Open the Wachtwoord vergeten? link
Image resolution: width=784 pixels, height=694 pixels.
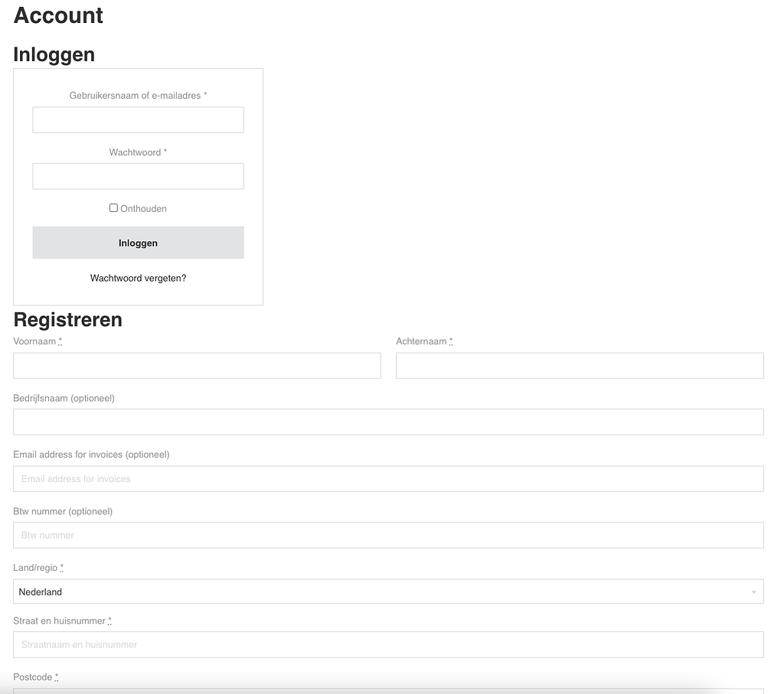[138, 279]
